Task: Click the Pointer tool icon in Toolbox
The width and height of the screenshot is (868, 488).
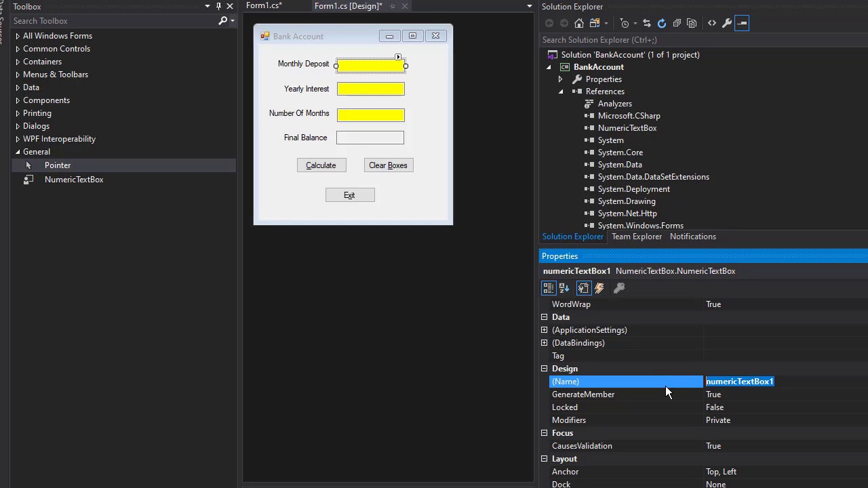Action: point(28,165)
